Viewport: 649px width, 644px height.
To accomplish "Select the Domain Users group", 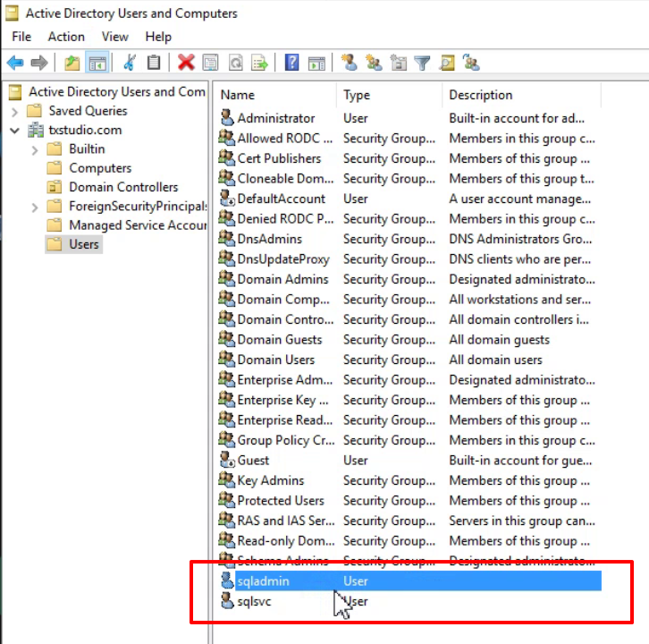I will point(276,360).
